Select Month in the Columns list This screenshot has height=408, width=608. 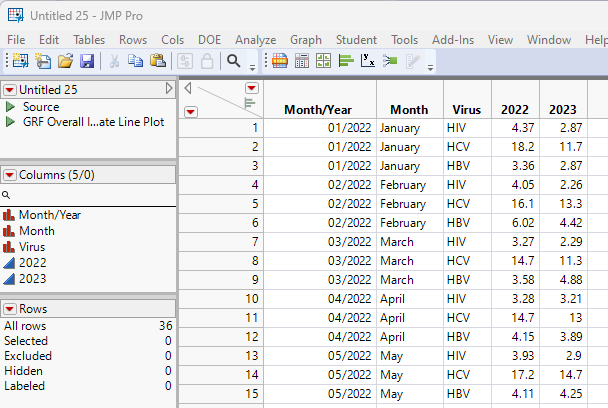37,231
